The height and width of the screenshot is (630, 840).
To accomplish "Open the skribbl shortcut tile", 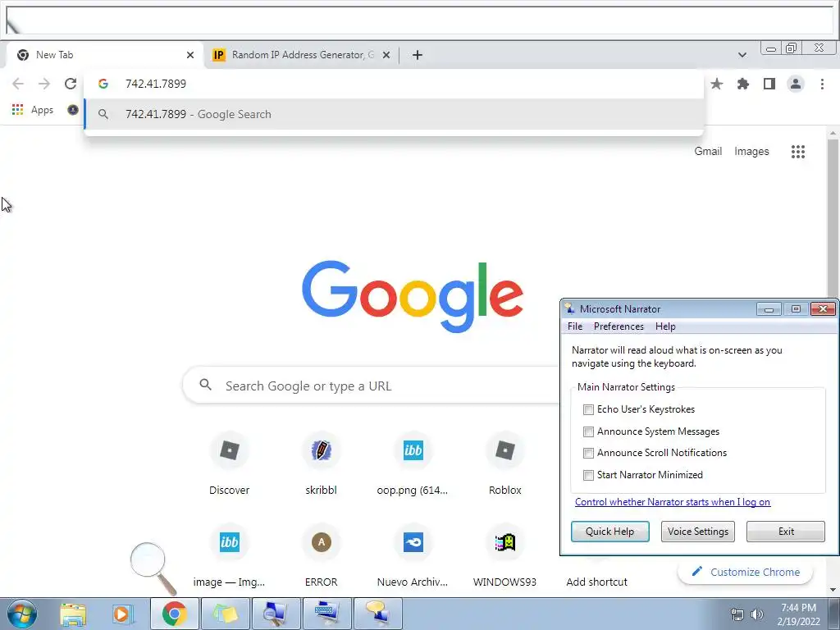I will pos(321,465).
